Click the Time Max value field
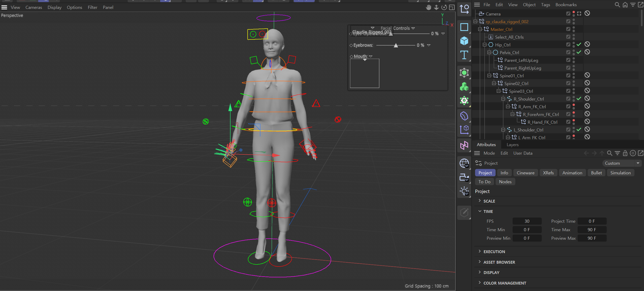Screen dimensions: 644x291 (592, 230)
